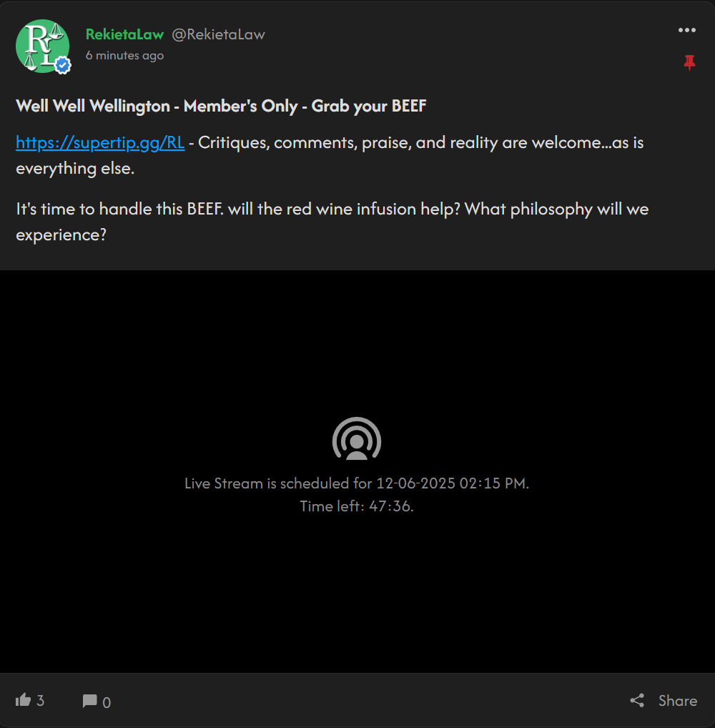Image resolution: width=715 pixels, height=728 pixels.
Task: Click the comment count of 0
Action: coord(107,702)
